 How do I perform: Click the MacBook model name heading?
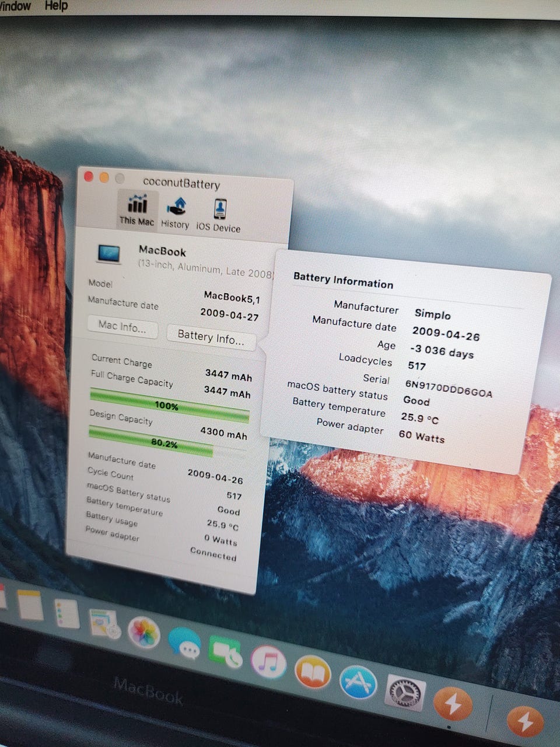tap(162, 252)
